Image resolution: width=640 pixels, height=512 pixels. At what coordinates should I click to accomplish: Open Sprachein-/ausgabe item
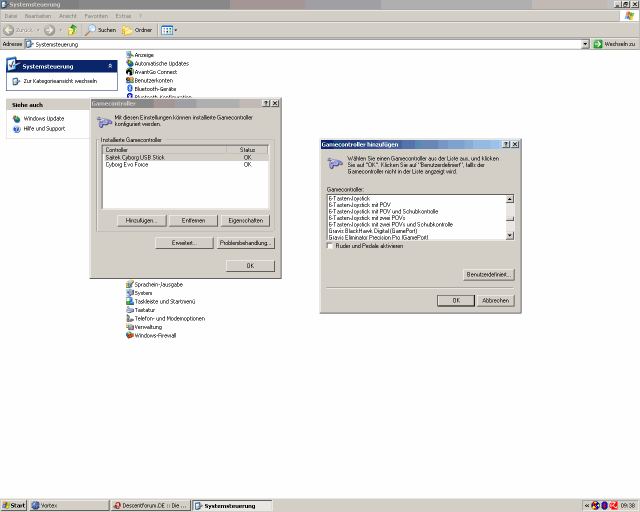coord(155,285)
